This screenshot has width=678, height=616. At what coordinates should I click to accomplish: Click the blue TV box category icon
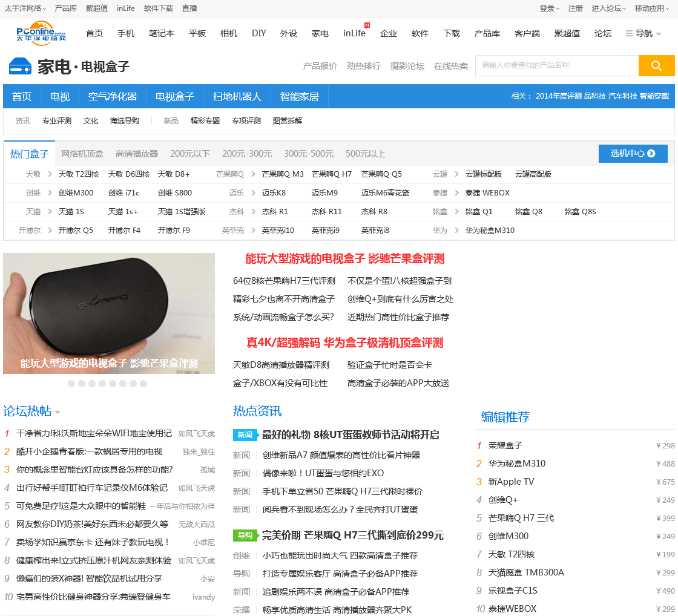pos(21,66)
